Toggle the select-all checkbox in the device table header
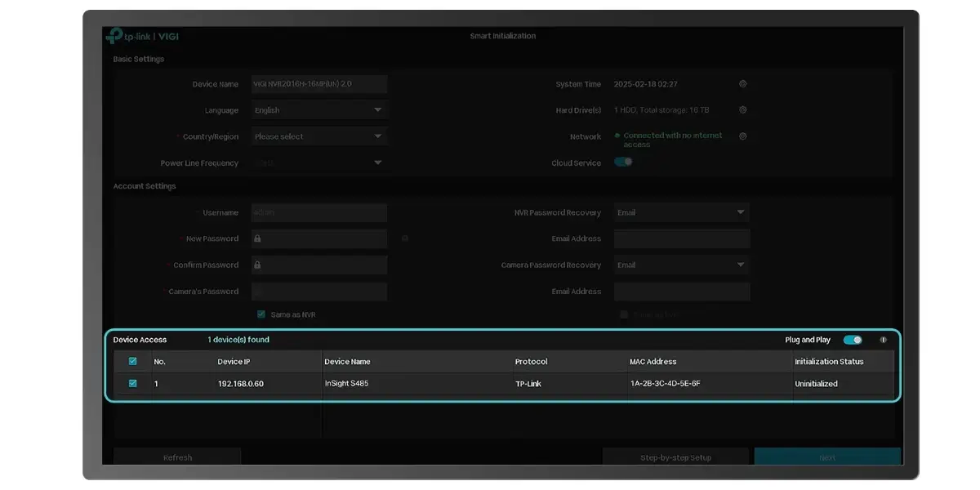Image resolution: width=980 pixels, height=490 pixels. [x=133, y=362]
